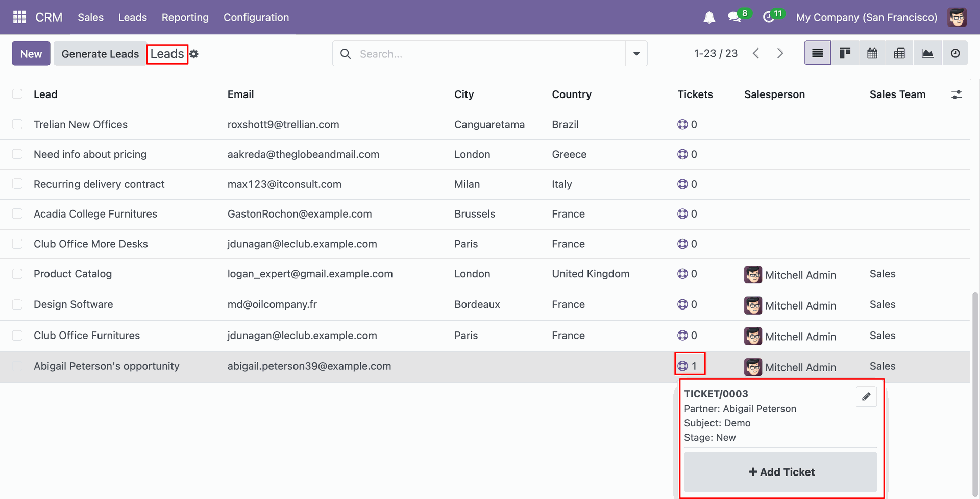Screen dimensions: 980x499
Task: Switch to Calendar view
Action: coord(872,53)
